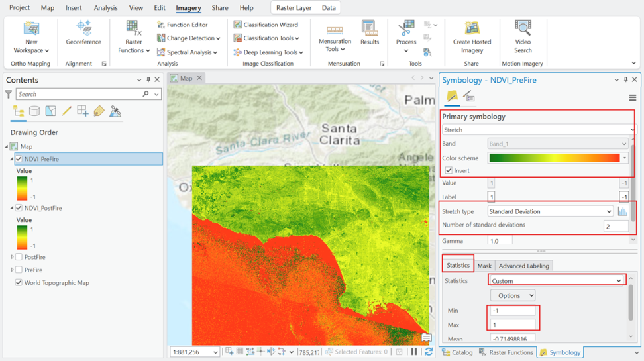This screenshot has height=361, width=644.
Task: Filter the Contents pane list
Action: click(9, 95)
